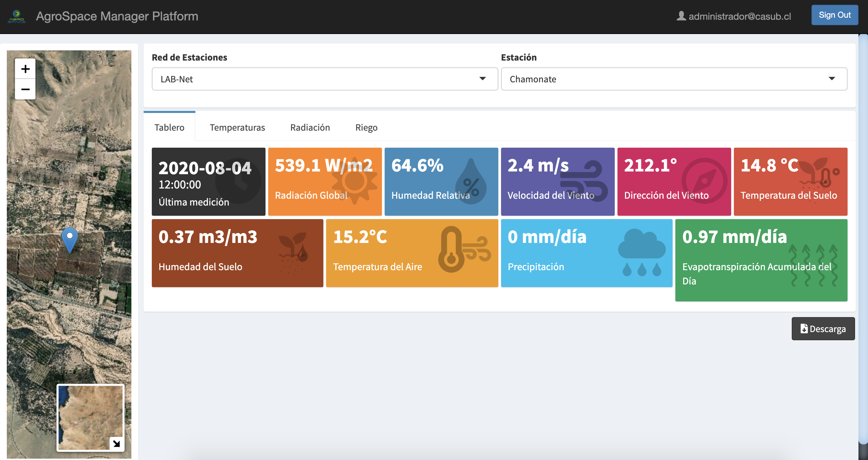Collapse the minimap with arrow toggle
The image size is (868, 460).
point(116,443)
